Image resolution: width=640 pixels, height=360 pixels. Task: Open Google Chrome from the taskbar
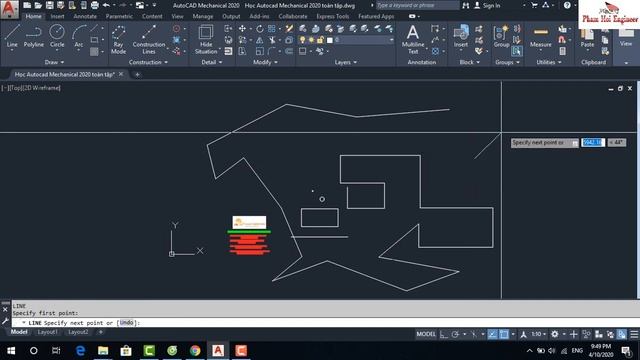[x=195, y=351]
